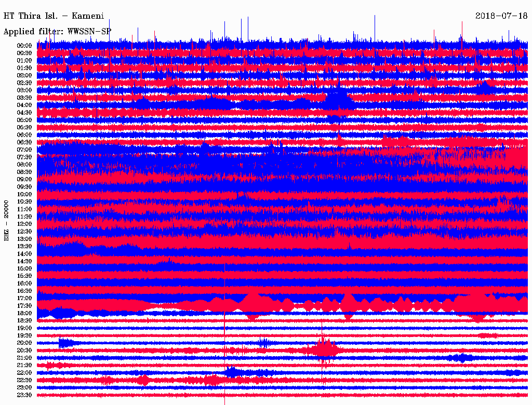Click the EHZ - 20000 axis label
Viewport: 532px width, 405px height.
(x=6, y=221)
